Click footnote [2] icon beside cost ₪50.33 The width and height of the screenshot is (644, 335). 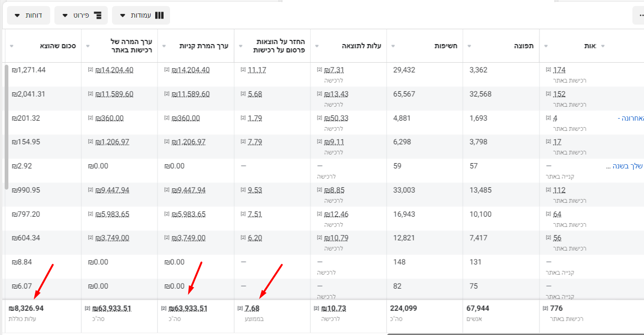coord(319,118)
